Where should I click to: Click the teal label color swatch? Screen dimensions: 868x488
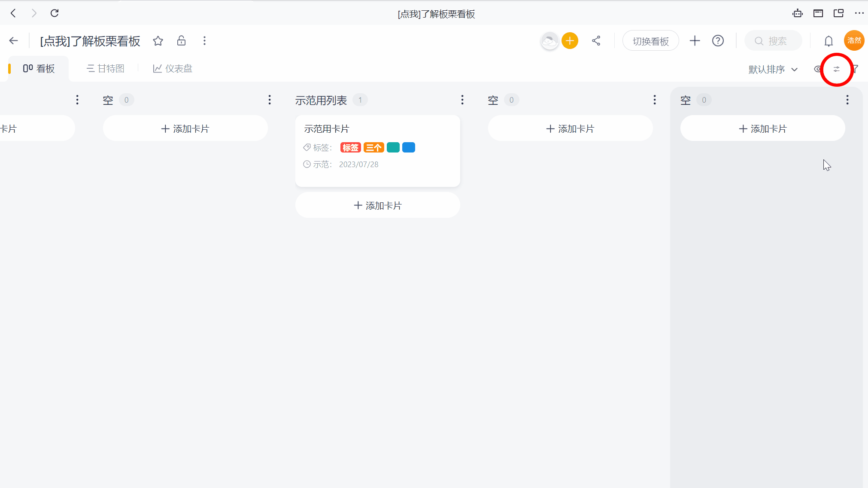click(x=393, y=148)
